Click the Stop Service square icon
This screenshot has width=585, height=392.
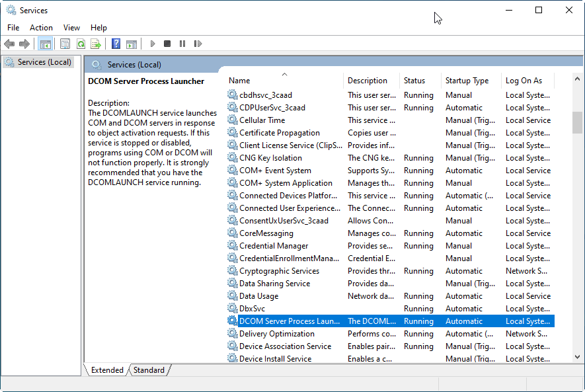(167, 44)
